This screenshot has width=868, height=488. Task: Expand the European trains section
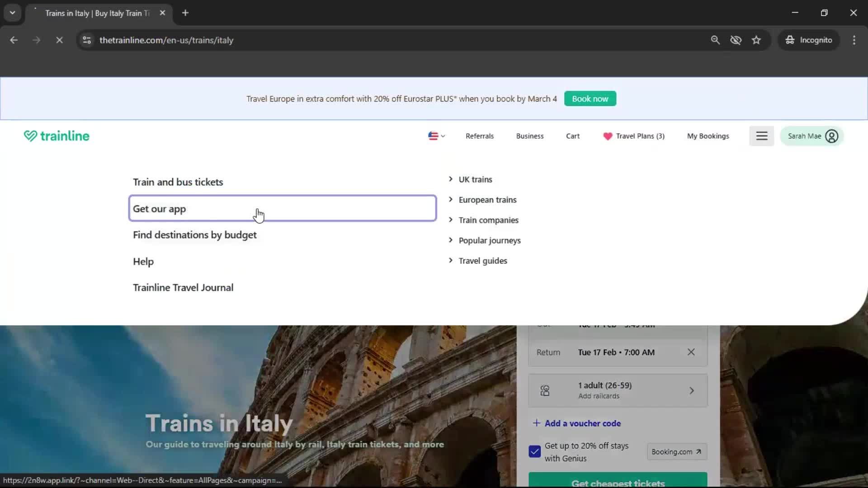[x=487, y=199]
